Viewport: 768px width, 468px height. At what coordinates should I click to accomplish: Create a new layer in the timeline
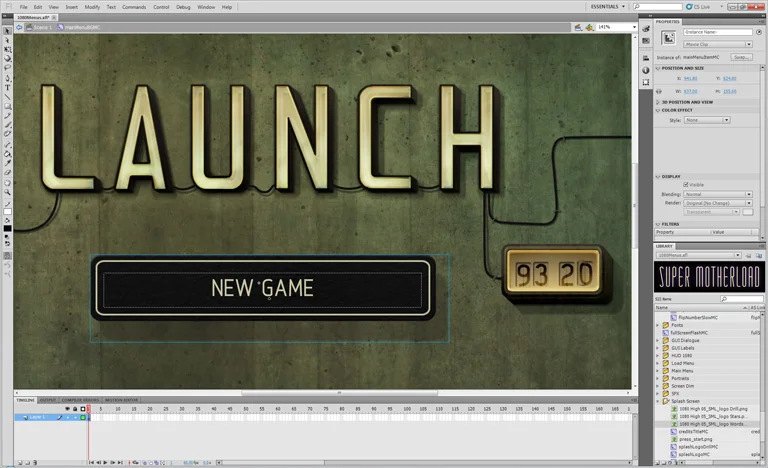(x=20, y=463)
